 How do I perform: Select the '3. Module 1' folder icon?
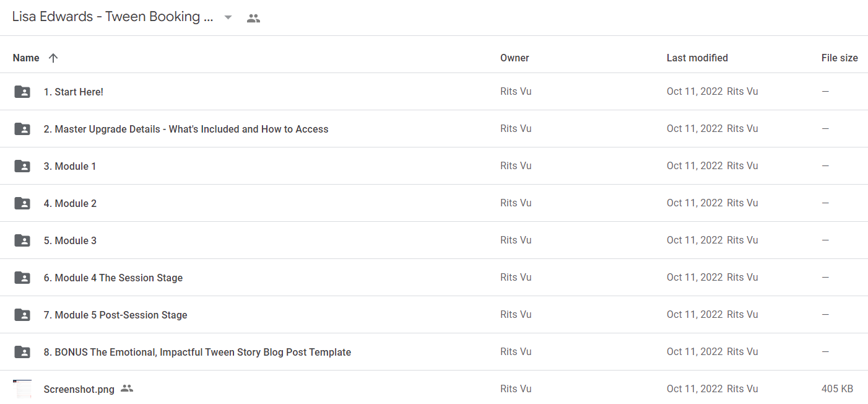point(22,166)
